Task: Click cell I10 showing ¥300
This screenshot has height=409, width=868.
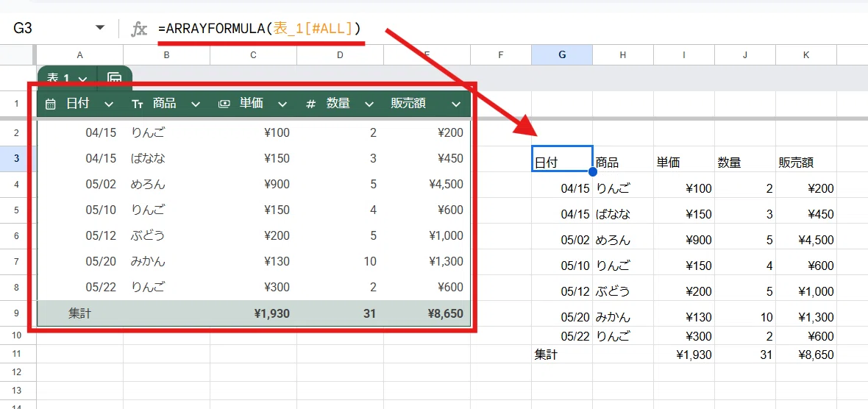Action: [x=683, y=336]
